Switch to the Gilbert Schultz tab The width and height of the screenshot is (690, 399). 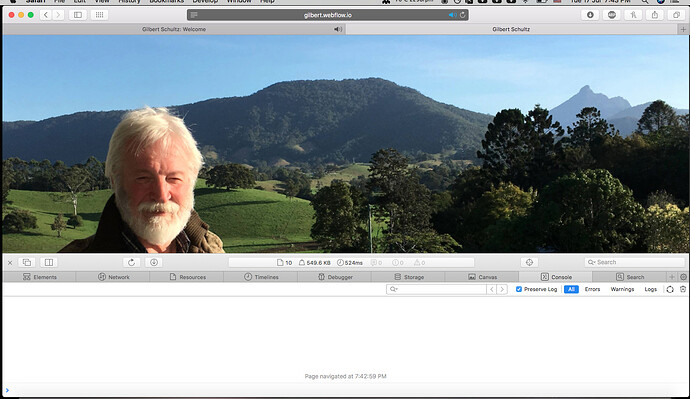point(511,29)
